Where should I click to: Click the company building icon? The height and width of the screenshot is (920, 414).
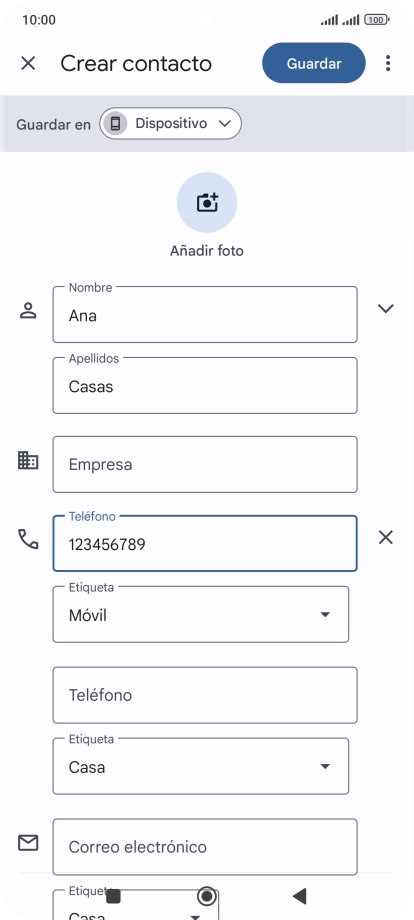(x=28, y=461)
